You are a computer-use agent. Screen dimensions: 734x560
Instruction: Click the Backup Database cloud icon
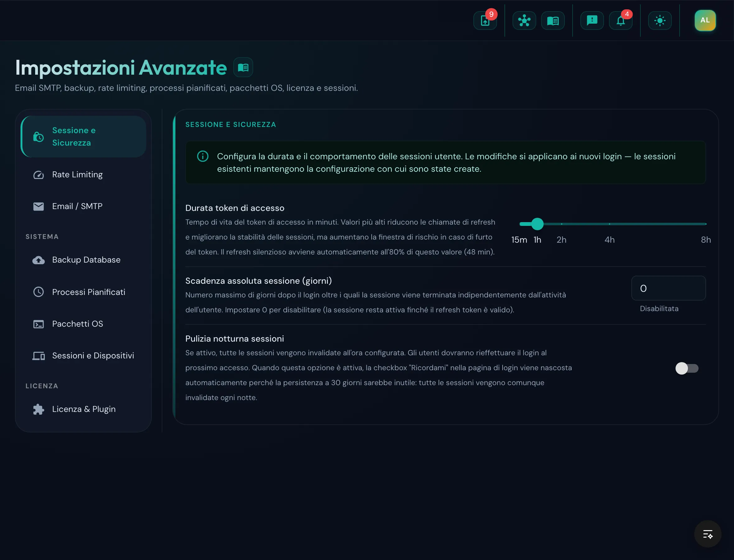pyautogui.click(x=39, y=260)
